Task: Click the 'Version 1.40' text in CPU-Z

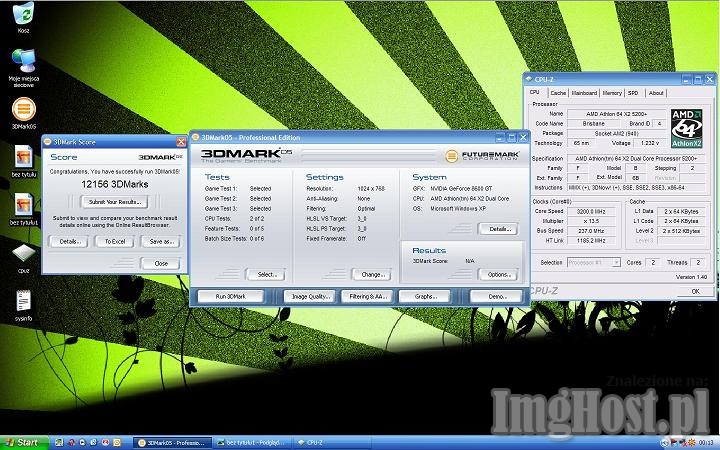Action: 691,277
